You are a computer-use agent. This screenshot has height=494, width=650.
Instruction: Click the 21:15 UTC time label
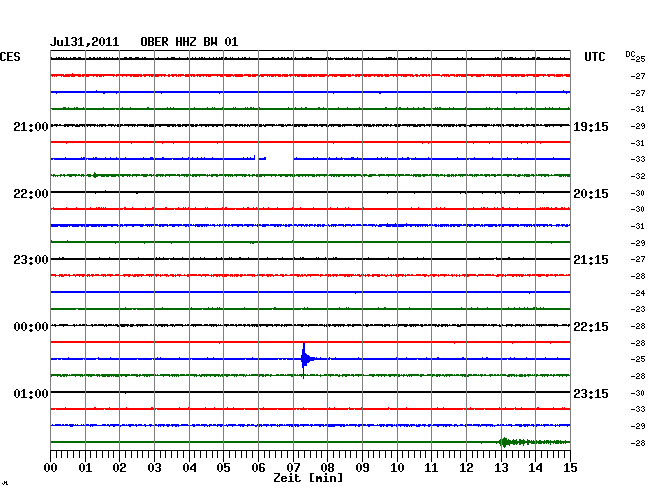pyautogui.click(x=591, y=260)
